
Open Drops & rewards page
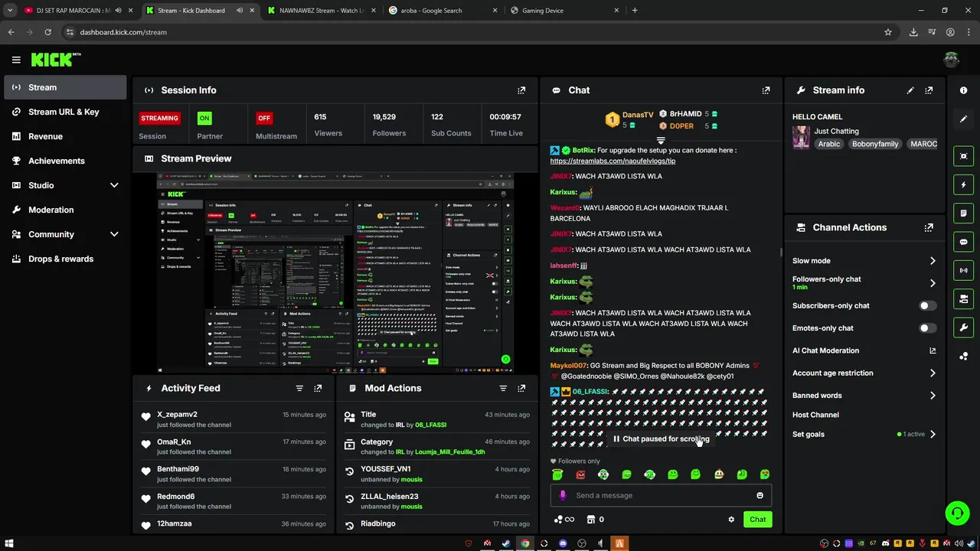(65, 259)
